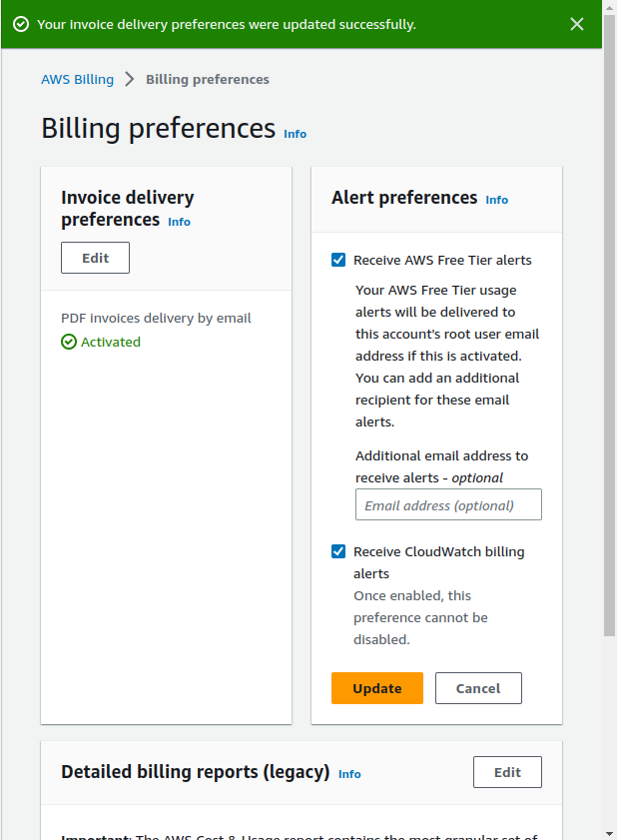This screenshot has height=840, width=619.
Task: Click the breadcrumb chevron separator icon
Action: (x=129, y=79)
